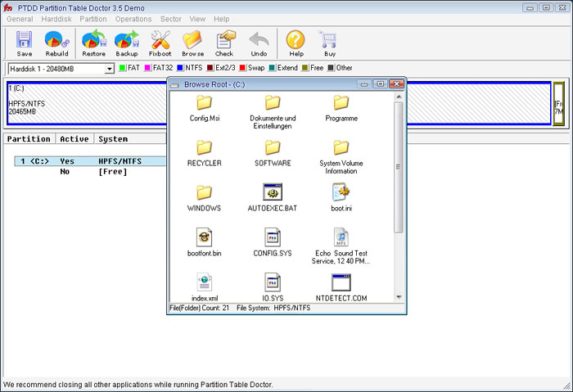Viewport: 573px width, 392px height.
Task: Minimize the Browse Root - (C:) window
Action: tap(364, 84)
